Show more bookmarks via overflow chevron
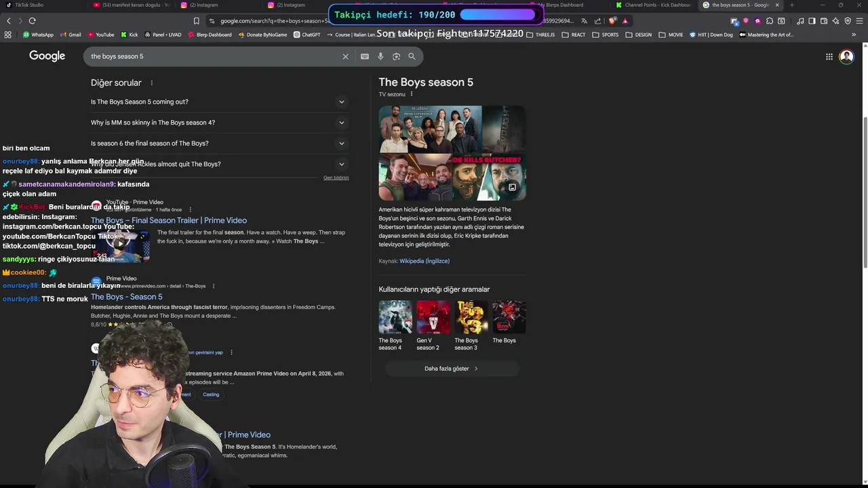 pyautogui.click(x=853, y=35)
